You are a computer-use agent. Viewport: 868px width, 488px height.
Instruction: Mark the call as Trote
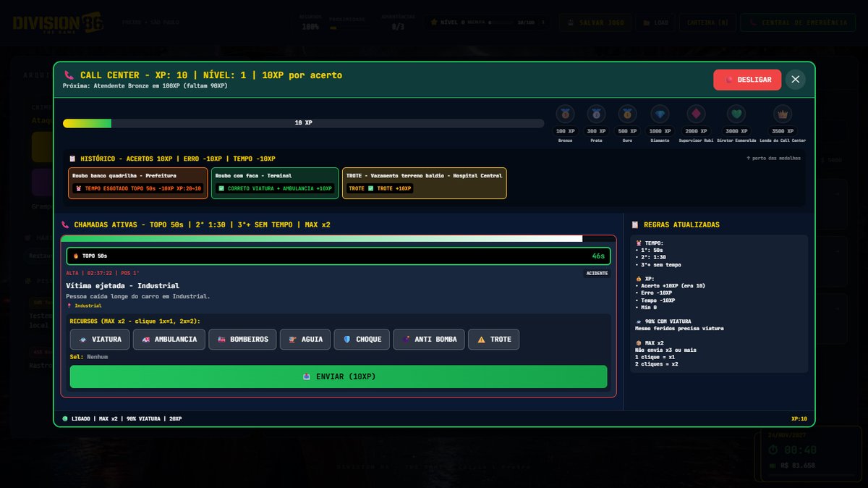494,340
